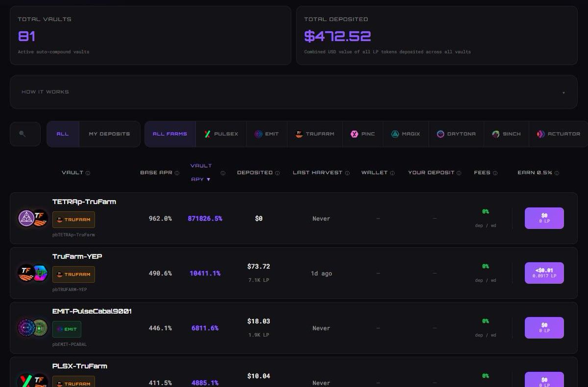Open info tooltip next to Fees header
This screenshot has width=588, height=387.
click(x=495, y=173)
